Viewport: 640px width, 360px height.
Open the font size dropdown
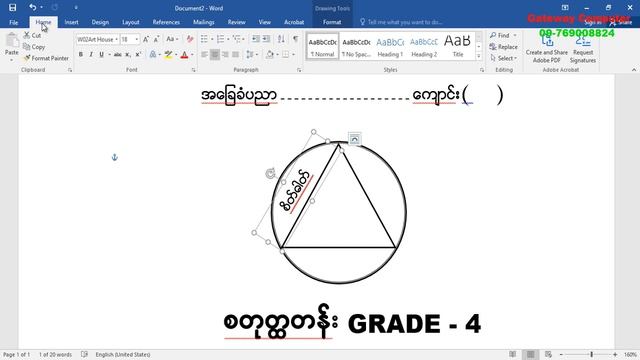click(136, 39)
